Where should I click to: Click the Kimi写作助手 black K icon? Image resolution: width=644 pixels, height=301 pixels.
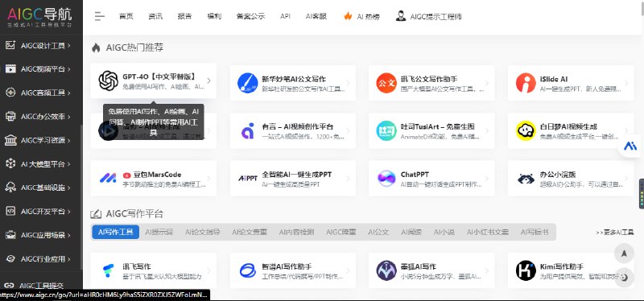pyautogui.click(x=526, y=270)
